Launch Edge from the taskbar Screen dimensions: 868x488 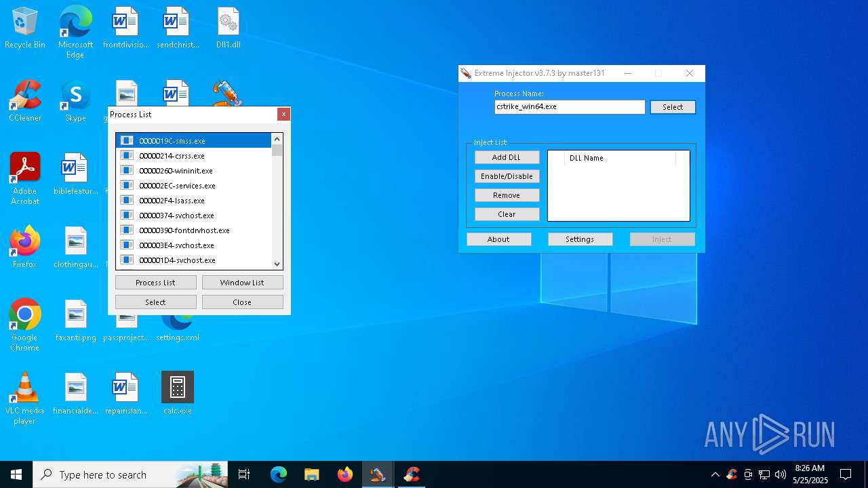[x=279, y=474]
